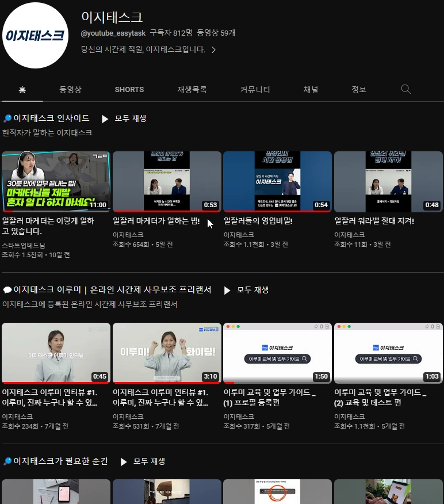The image size is (444, 504).
Task: Open 이지태스크 인사이드 playlist title
Action: [51, 118]
